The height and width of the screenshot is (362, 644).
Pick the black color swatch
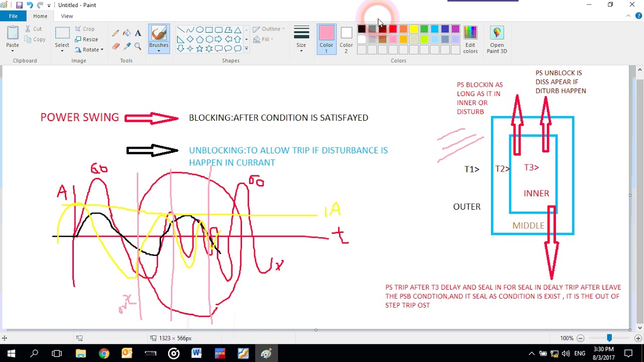pos(361,29)
